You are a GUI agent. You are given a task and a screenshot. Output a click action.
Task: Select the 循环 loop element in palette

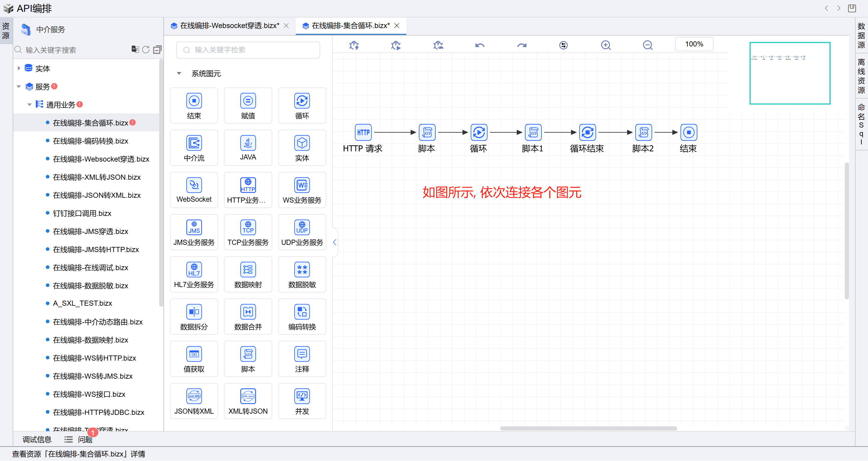301,106
